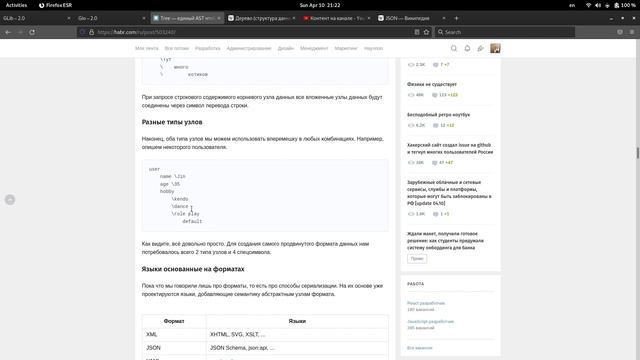
Task: Click the Habr write-post pen icon
Action: tap(480, 48)
